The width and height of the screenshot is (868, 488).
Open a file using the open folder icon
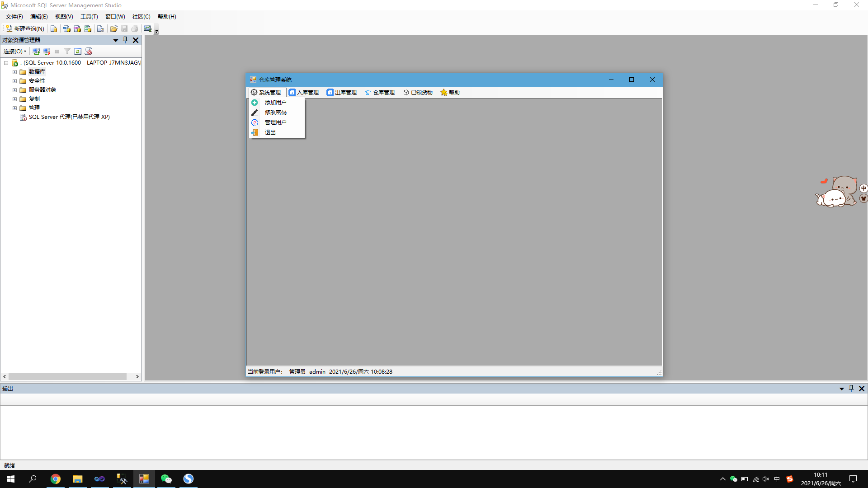114,28
